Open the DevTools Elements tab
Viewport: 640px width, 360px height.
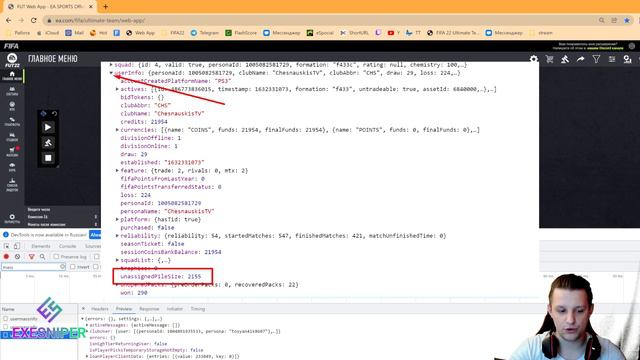pyautogui.click(x=41, y=246)
